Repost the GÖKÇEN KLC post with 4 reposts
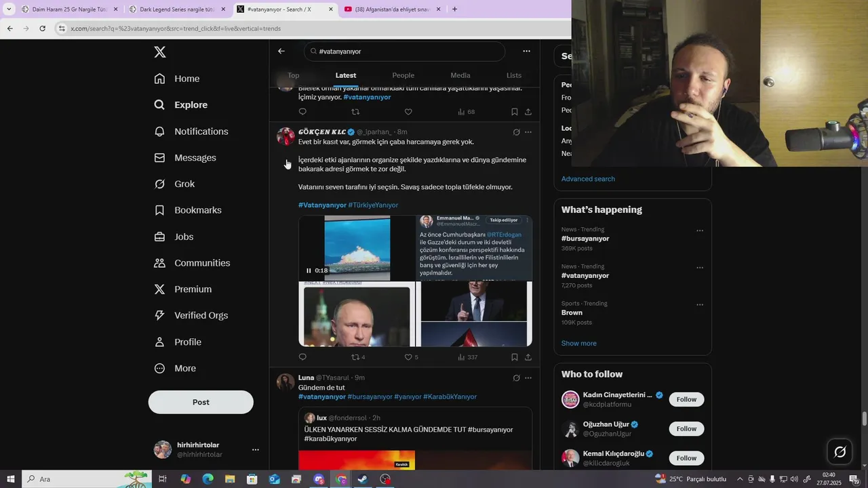Viewport: 868px width, 488px height. point(358,357)
